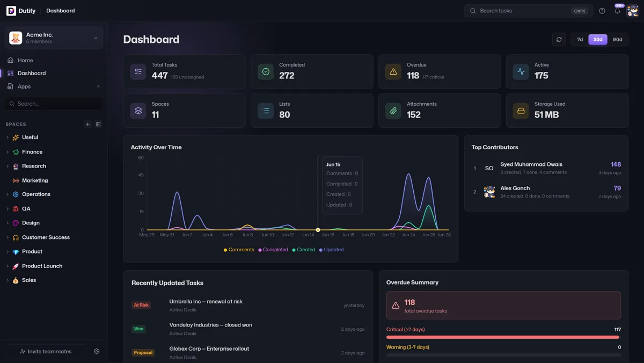
Task: Expand the QA space tree
Action: (x=8, y=209)
